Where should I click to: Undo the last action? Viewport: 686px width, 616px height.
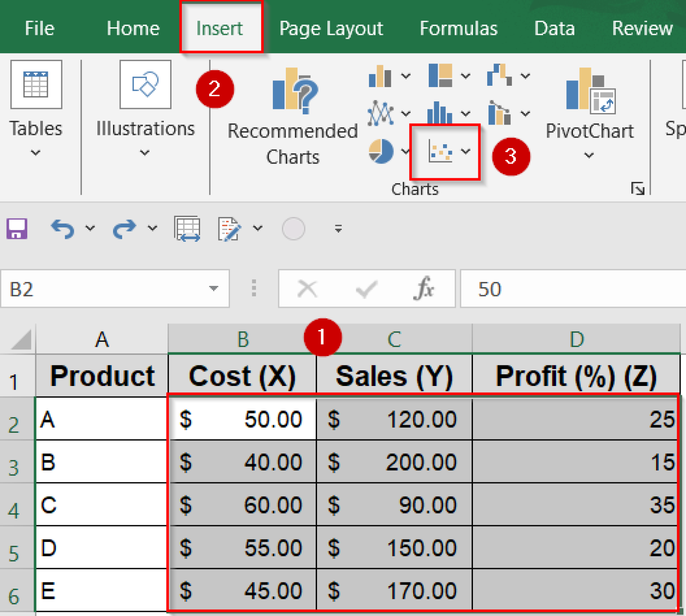click(63, 229)
